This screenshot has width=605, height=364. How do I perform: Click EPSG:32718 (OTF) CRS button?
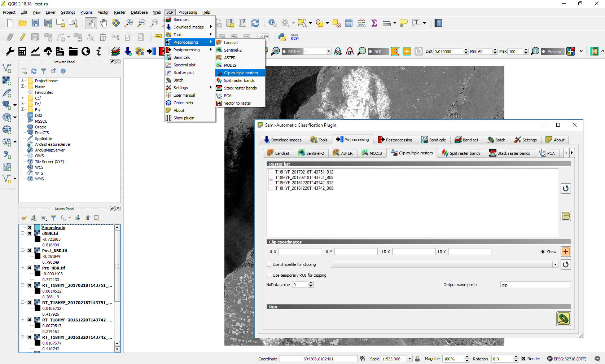point(566,359)
